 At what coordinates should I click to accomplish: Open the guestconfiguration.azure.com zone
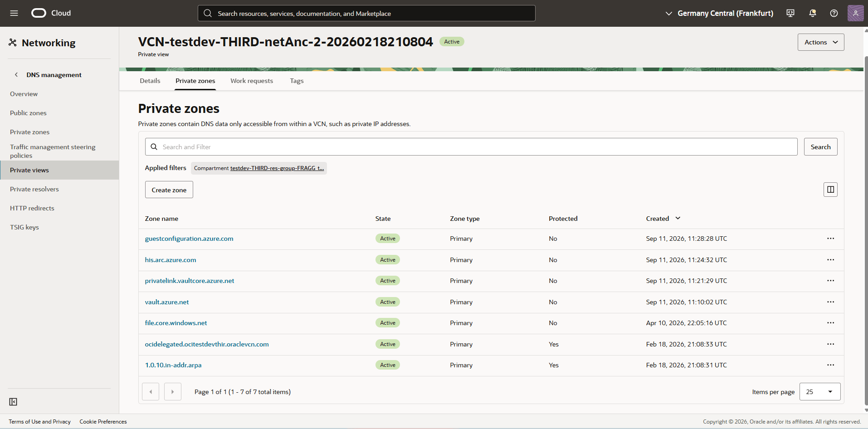[x=189, y=239]
